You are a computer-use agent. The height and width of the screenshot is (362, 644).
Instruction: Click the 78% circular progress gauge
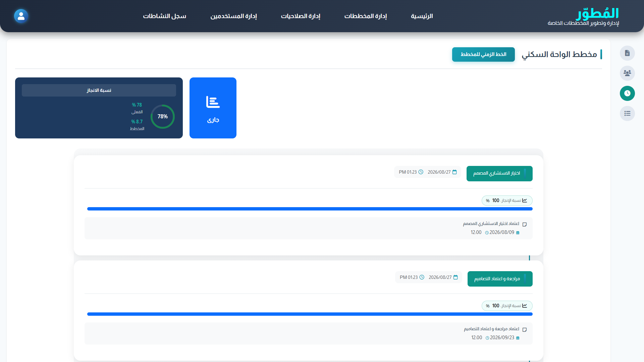(x=163, y=117)
